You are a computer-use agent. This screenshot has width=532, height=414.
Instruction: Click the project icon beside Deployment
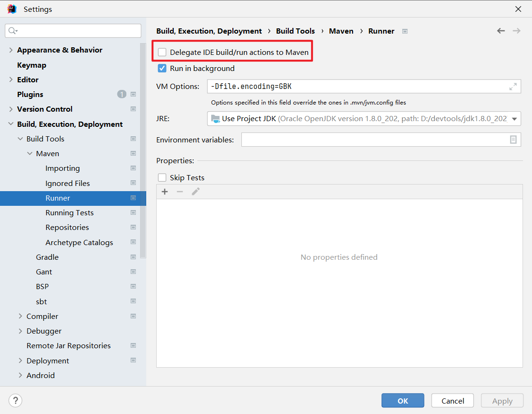[133, 361]
